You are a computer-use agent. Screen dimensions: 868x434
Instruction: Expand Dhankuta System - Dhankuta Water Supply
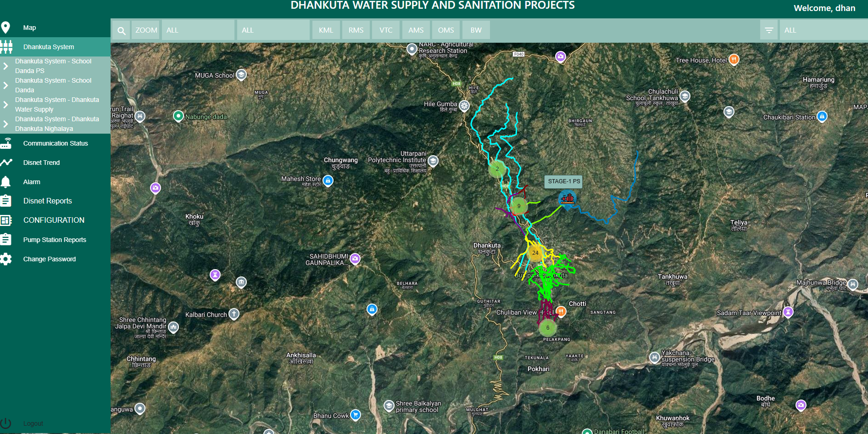tap(6, 104)
